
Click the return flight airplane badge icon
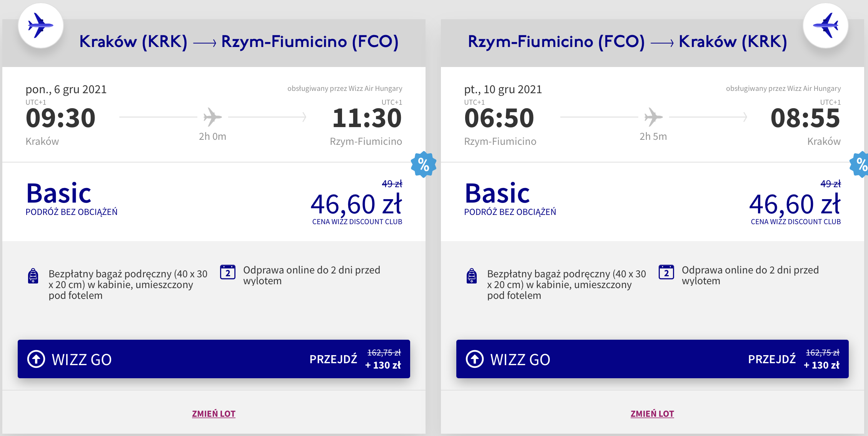(825, 26)
